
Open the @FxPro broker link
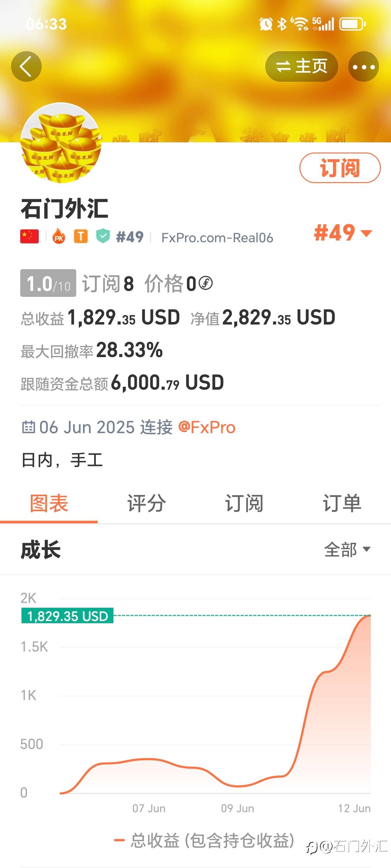[x=207, y=427]
